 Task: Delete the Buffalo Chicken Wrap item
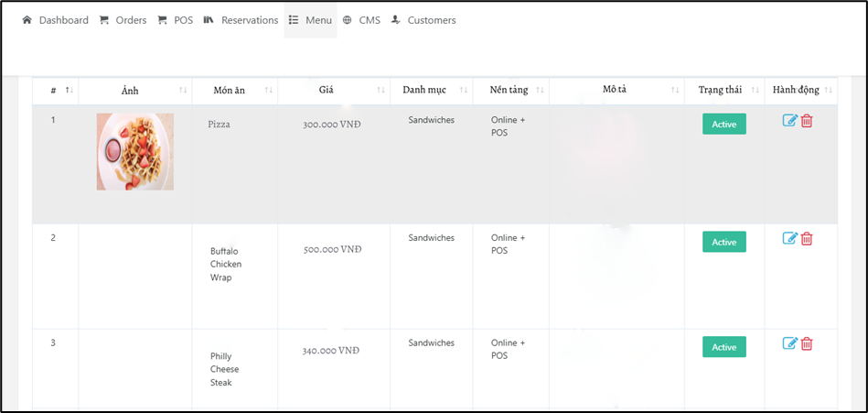click(x=807, y=238)
